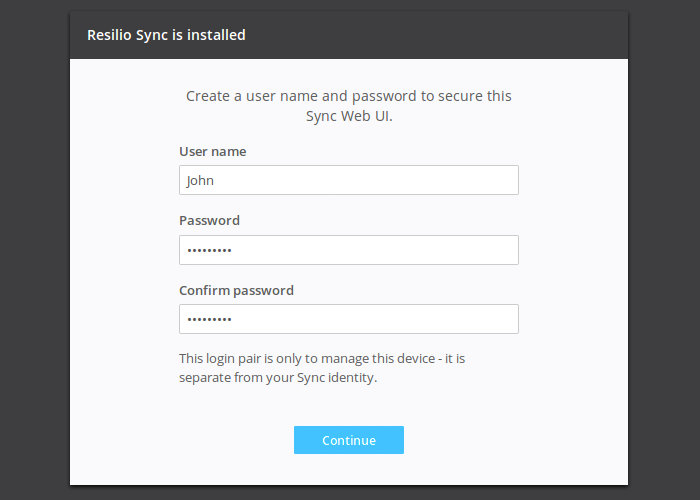Click the User name field containing John
This screenshot has width=700, height=500.
coord(349,180)
